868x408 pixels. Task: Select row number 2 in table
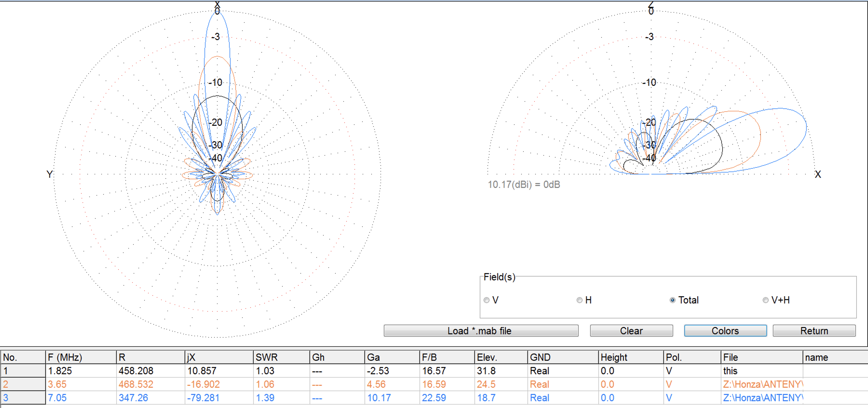pos(23,384)
